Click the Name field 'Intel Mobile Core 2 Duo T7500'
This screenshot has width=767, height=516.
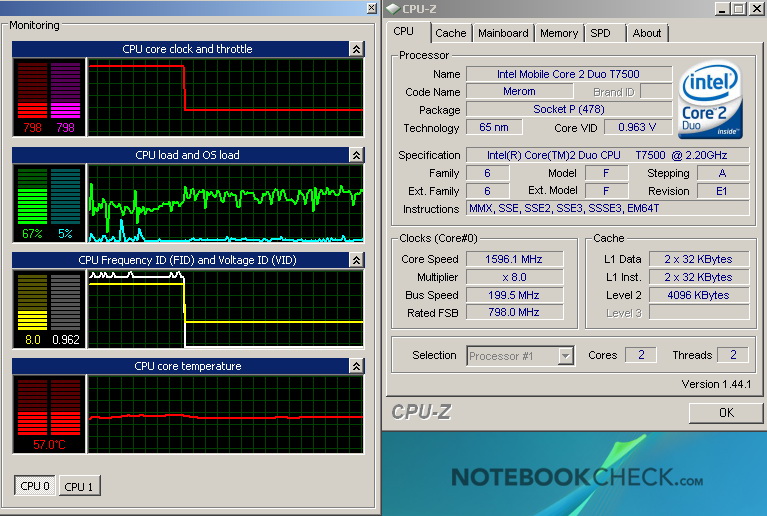tap(569, 74)
